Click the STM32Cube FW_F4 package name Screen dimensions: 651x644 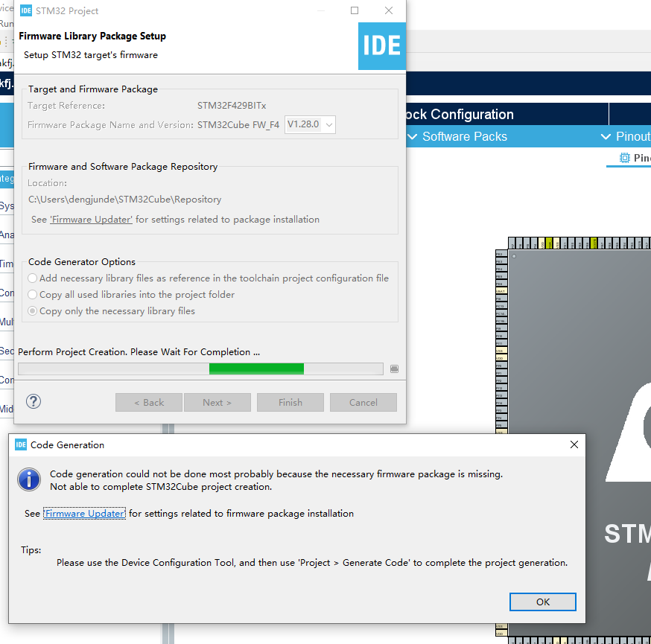238,125
